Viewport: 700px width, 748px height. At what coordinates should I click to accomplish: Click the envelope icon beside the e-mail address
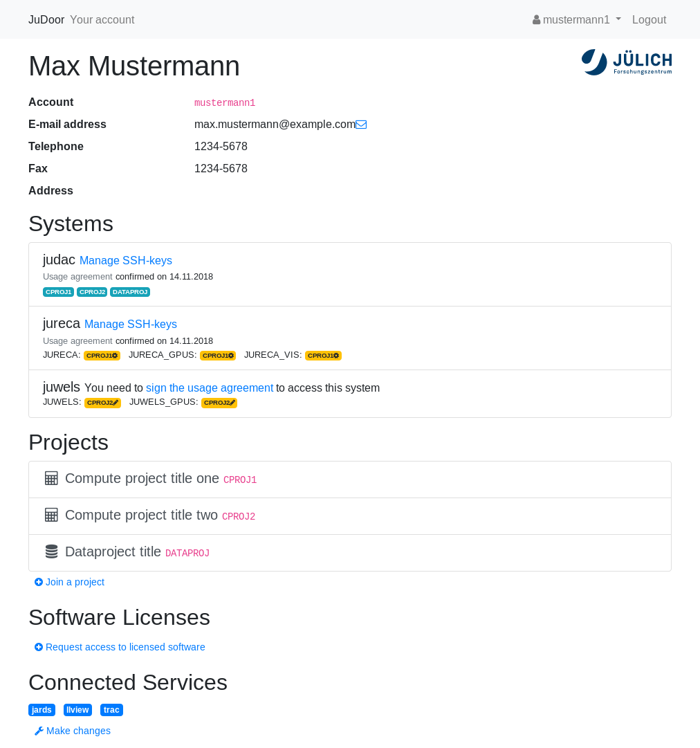361,125
